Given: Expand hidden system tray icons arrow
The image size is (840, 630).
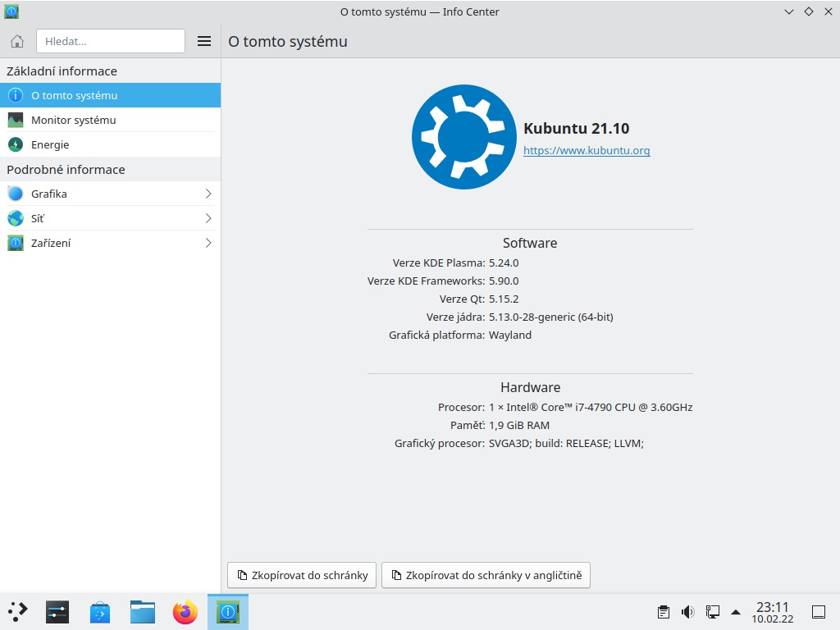Looking at the screenshot, I should click(x=736, y=612).
